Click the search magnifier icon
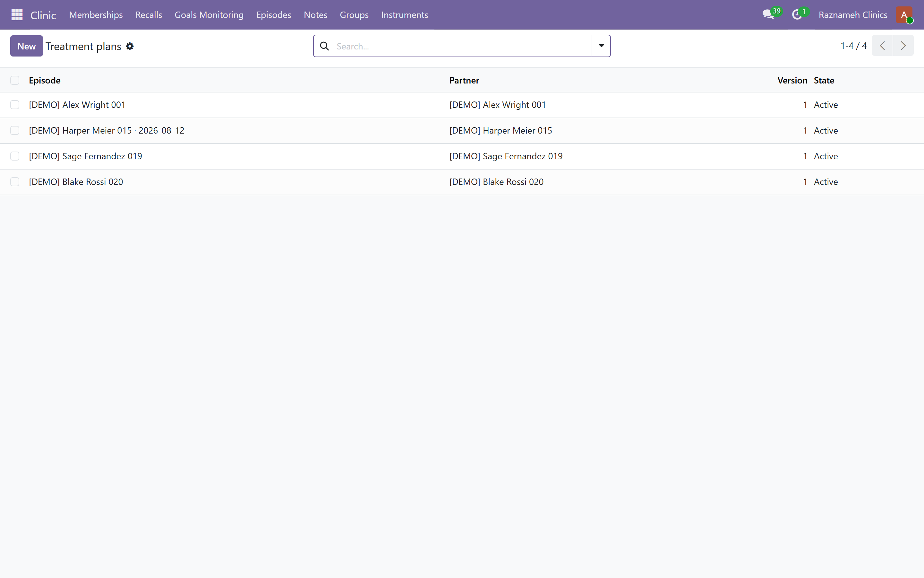 point(324,46)
